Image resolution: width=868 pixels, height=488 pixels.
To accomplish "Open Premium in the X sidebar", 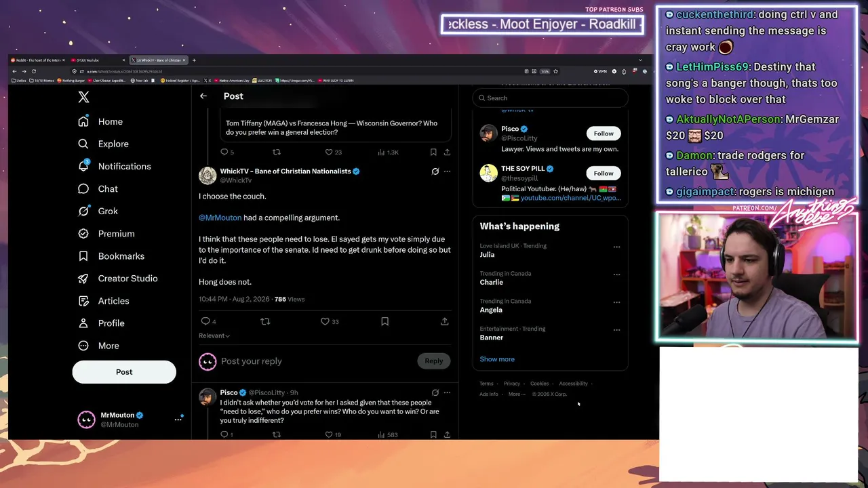I will (x=106, y=233).
